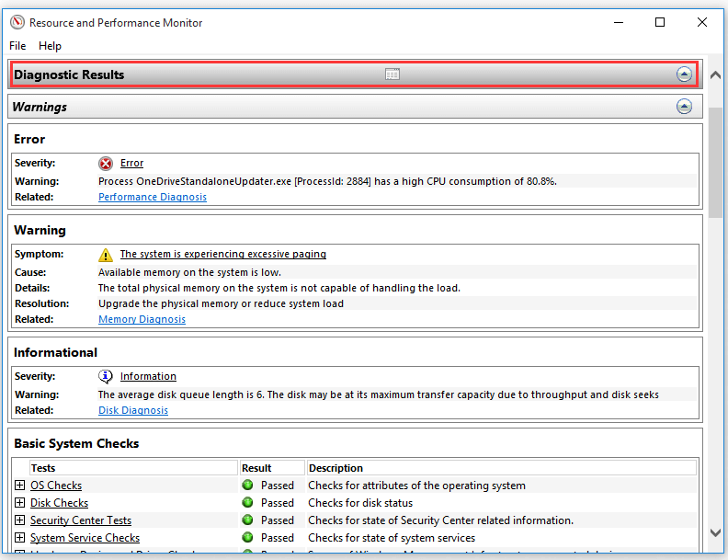Expand the Security Center Tests row

pyautogui.click(x=19, y=520)
